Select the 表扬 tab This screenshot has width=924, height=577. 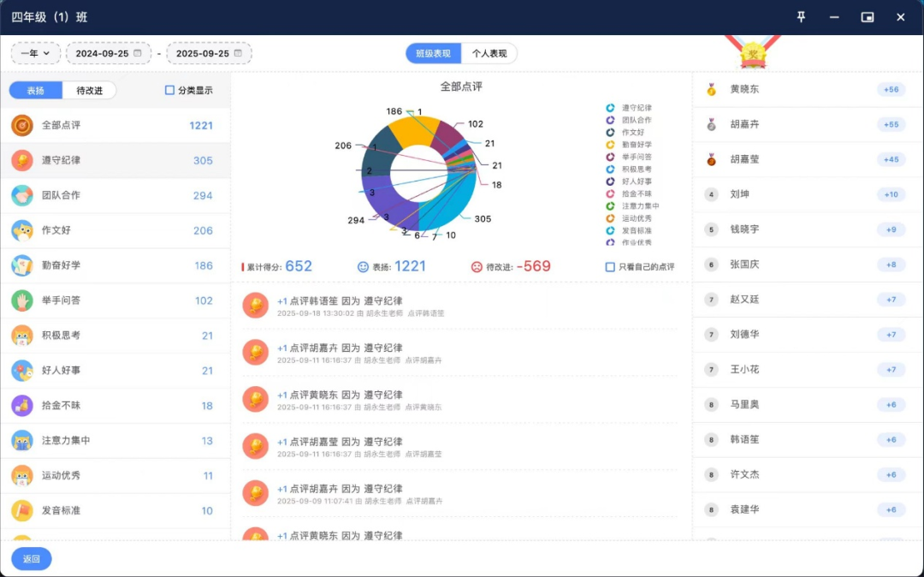click(x=36, y=90)
